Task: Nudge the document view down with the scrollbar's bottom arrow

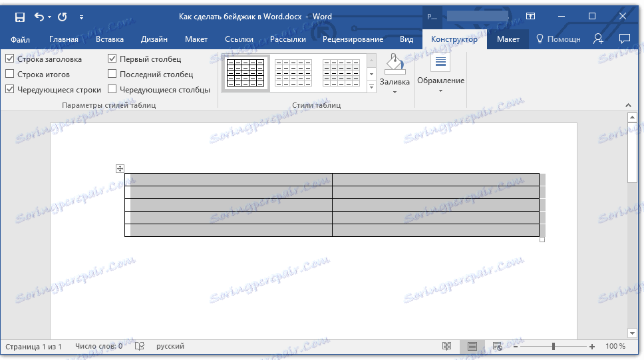Action: pos(632,333)
